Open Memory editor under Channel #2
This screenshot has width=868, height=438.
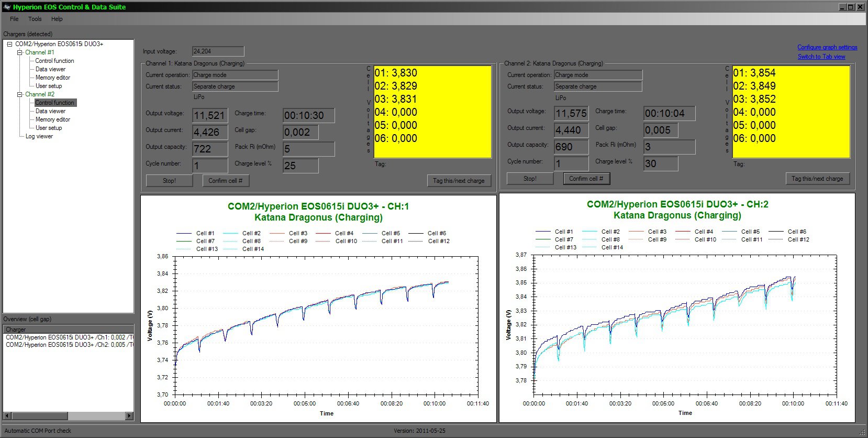(52, 119)
